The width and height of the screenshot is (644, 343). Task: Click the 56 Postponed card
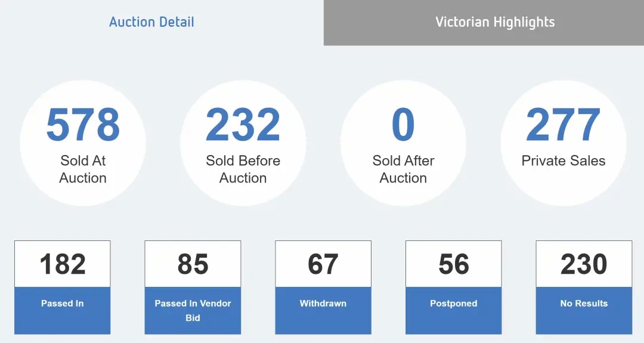pos(453,288)
